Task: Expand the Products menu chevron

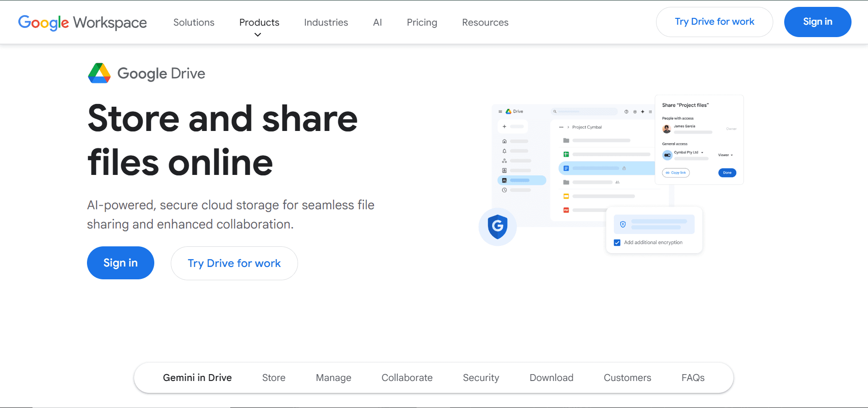Action: [x=258, y=35]
